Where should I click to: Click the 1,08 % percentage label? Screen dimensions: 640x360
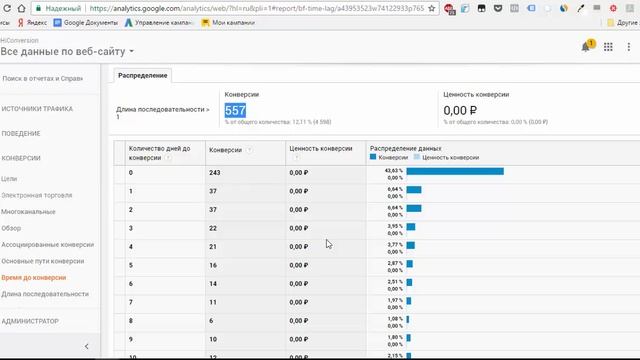click(395, 319)
